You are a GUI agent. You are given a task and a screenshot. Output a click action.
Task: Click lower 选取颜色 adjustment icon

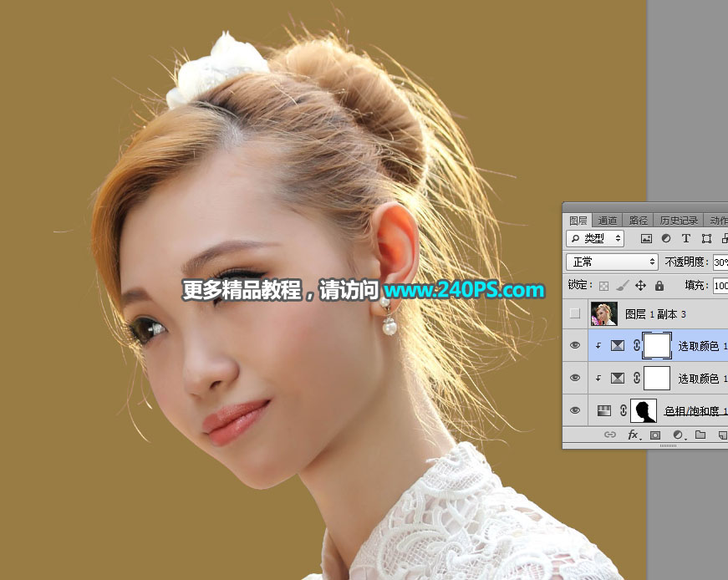click(x=618, y=378)
